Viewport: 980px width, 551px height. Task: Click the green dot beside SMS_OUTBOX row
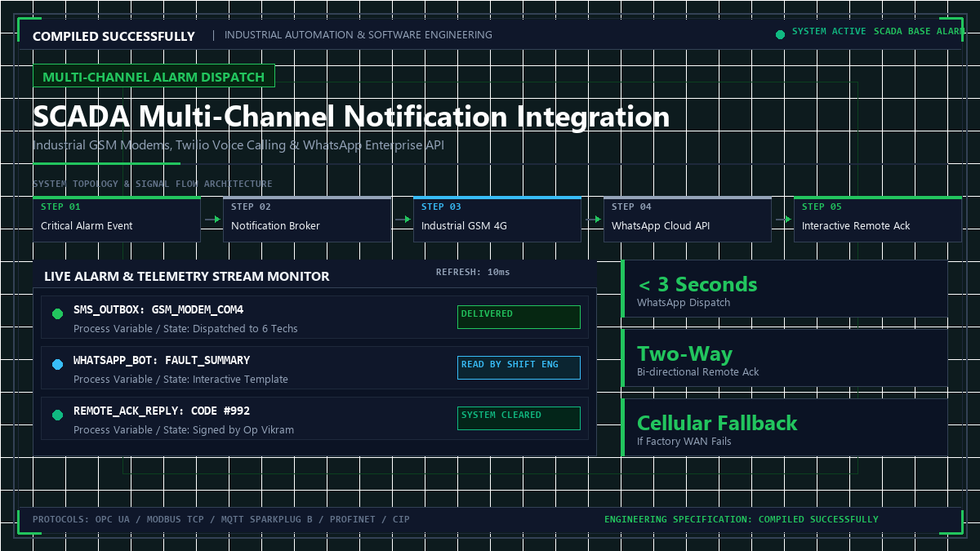(x=57, y=313)
